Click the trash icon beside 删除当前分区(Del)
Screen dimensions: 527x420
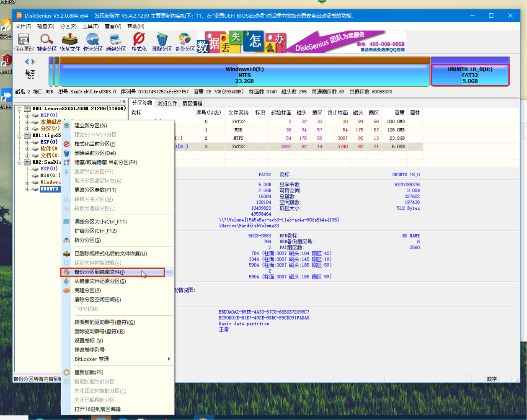(66, 153)
